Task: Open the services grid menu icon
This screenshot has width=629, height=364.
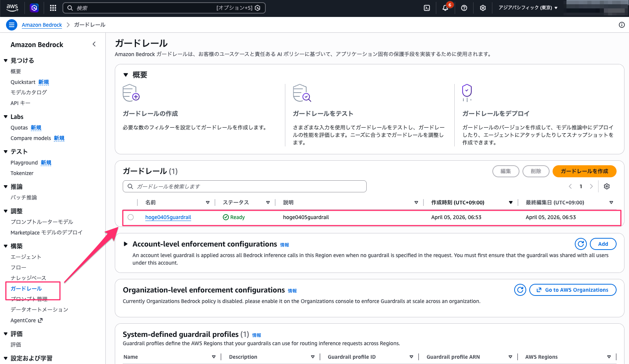Action: 53,8
